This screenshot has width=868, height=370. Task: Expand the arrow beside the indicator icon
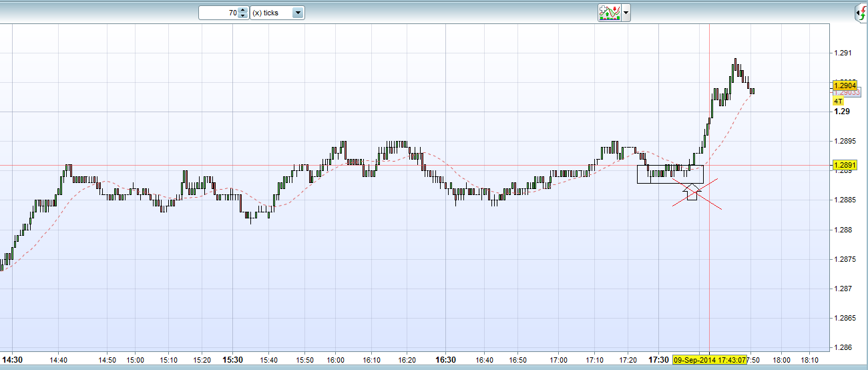click(x=626, y=13)
